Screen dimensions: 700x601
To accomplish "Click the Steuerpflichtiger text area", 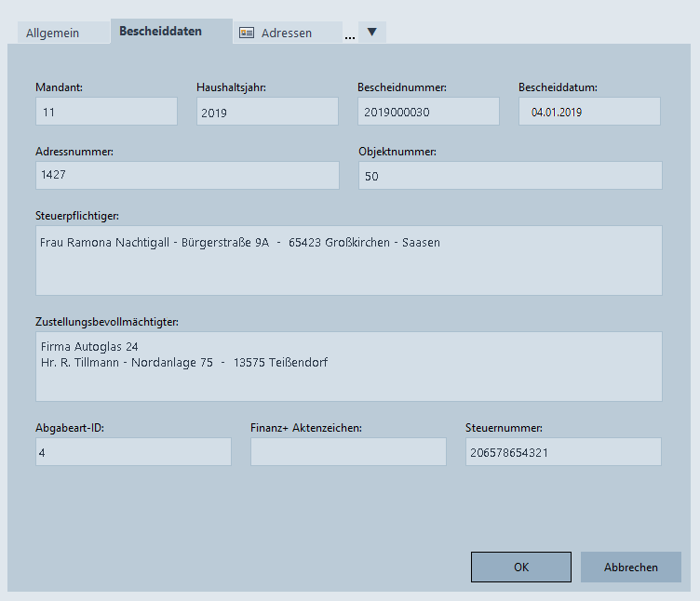I will (348, 260).
